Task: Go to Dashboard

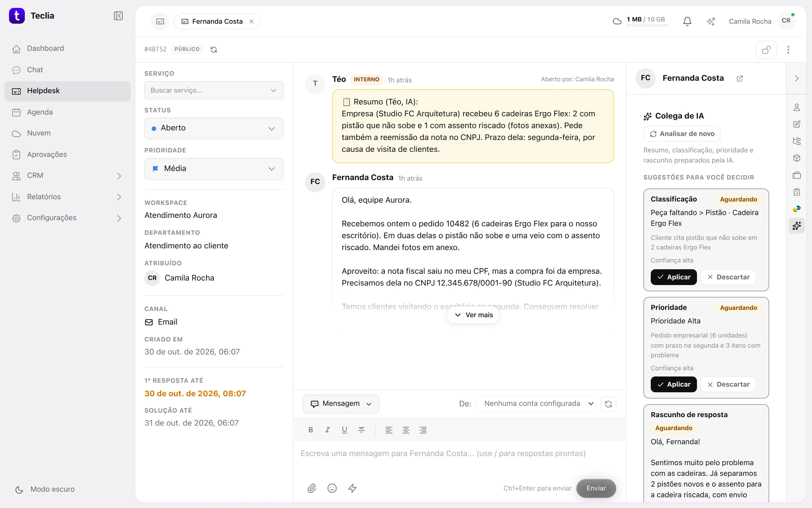Action: click(67, 48)
